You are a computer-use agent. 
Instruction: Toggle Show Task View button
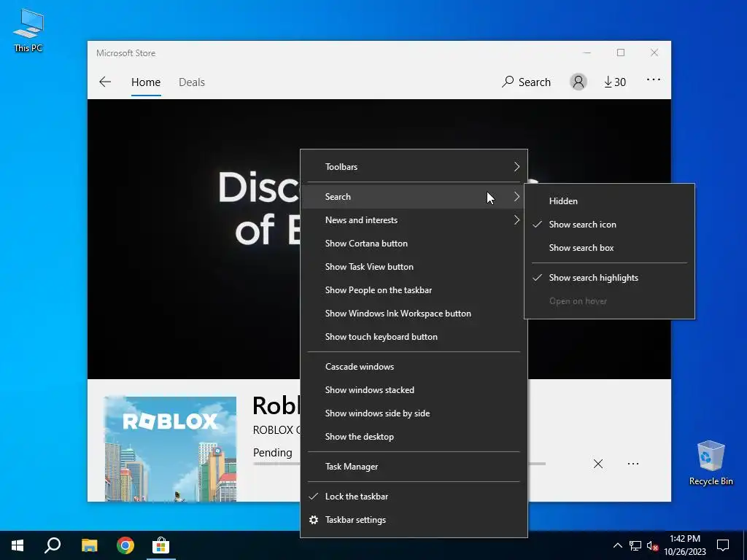tap(414, 267)
